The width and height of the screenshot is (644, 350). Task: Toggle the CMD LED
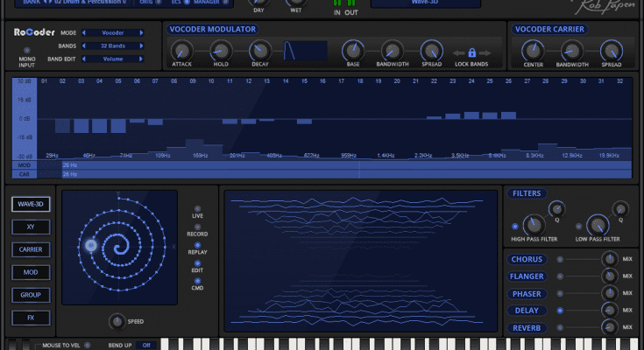click(x=197, y=281)
